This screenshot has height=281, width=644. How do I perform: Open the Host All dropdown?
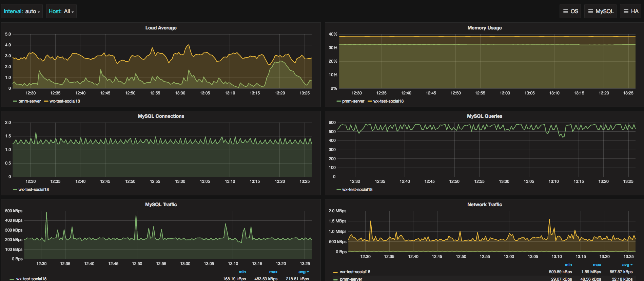pyautogui.click(x=61, y=11)
